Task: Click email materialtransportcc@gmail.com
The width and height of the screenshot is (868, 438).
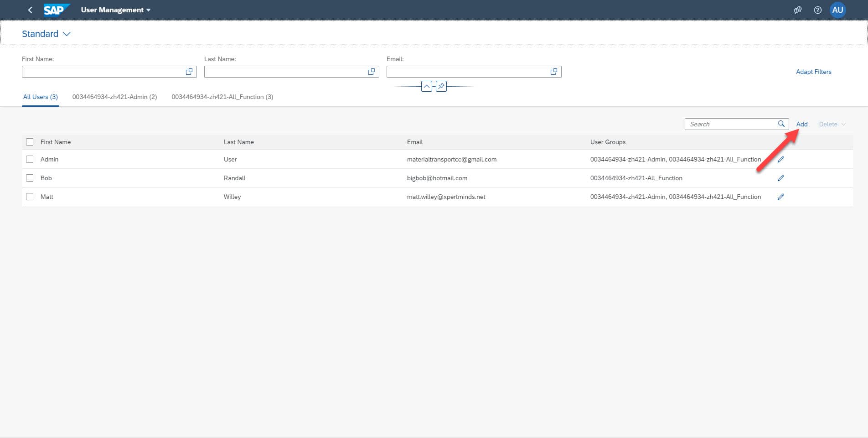Action: 452,159
